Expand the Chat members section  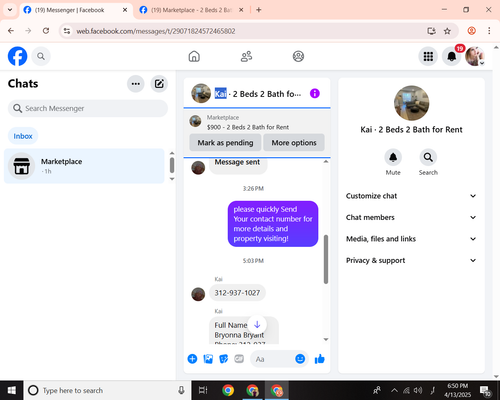point(411,217)
